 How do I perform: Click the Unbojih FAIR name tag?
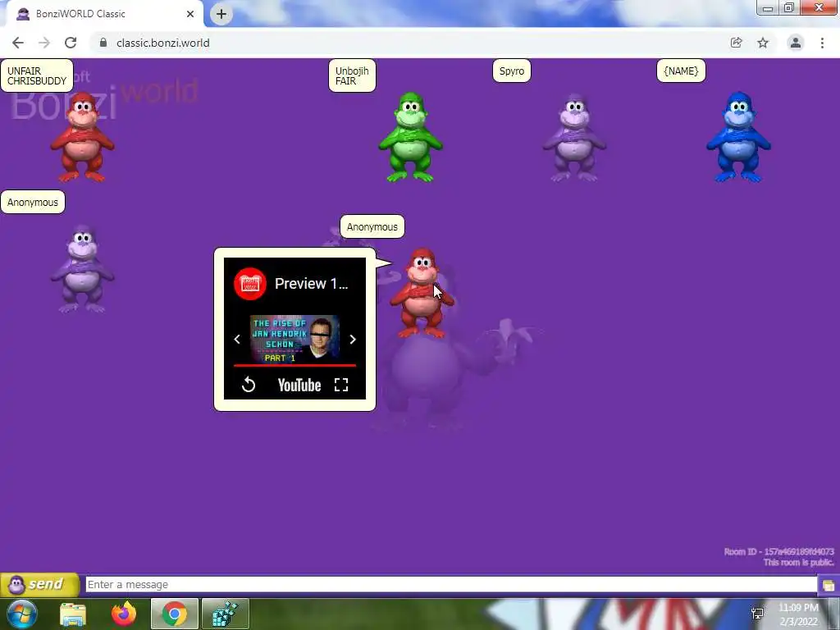pos(352,75)
